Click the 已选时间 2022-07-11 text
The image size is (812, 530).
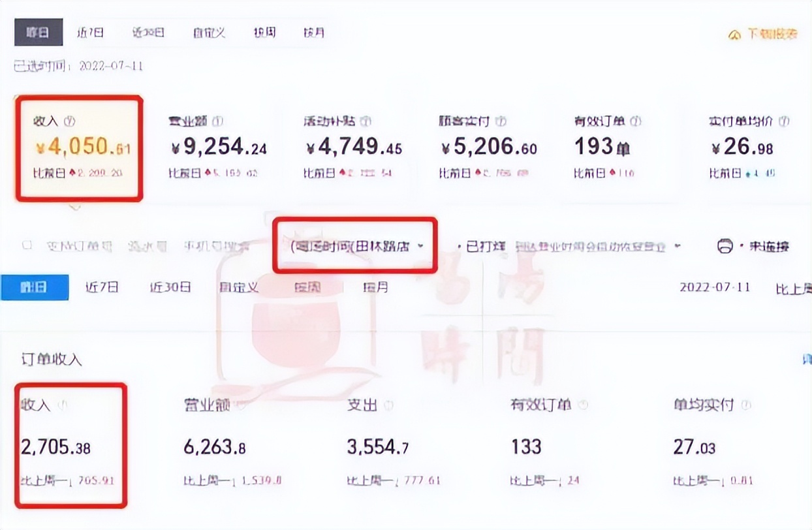78,66
